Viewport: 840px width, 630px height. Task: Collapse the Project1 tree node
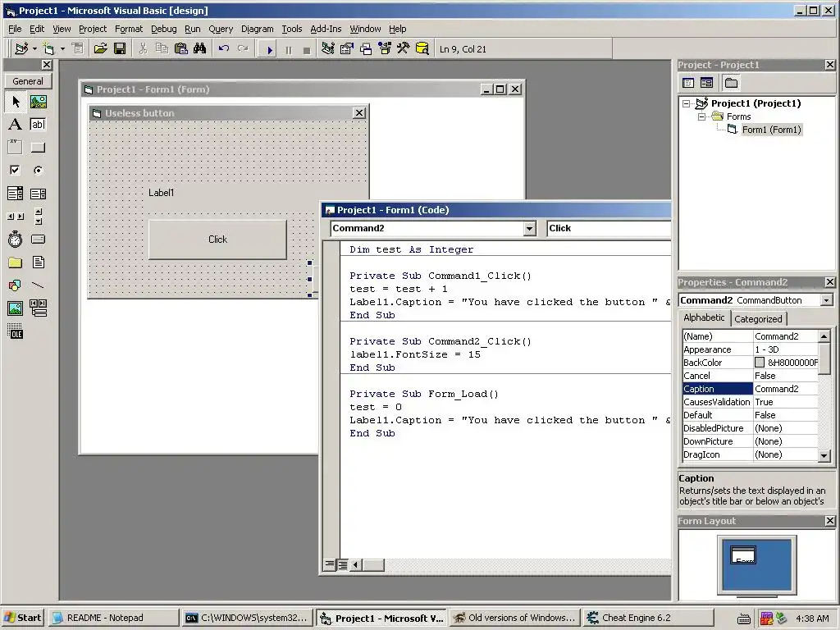coord(687,103)
